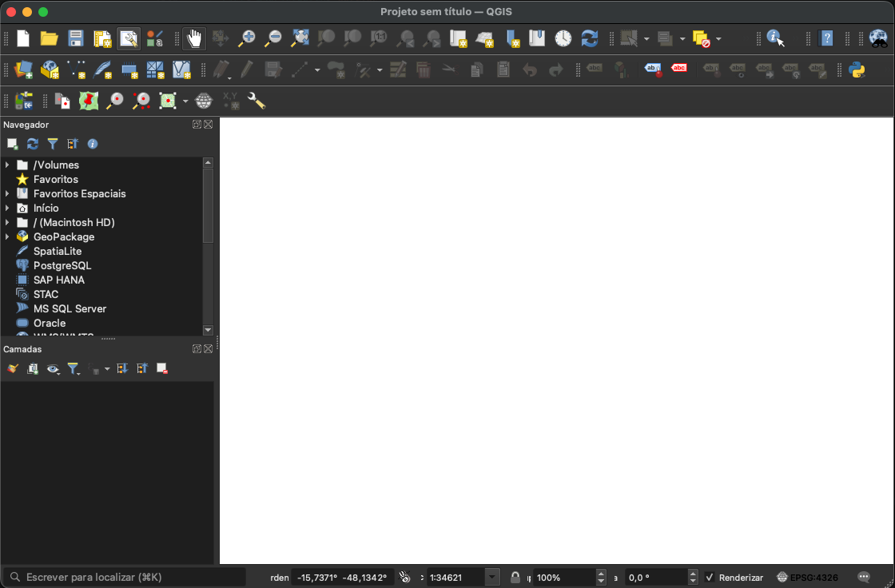
Task: Zoom to full extent with the arrows icon
Action: tap(300, 38)
